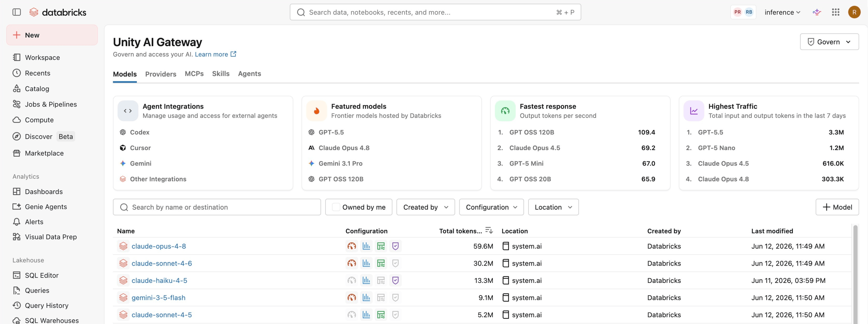Collapse the sidebar using the panel icon
The image size is (868, 324).
pyautogui.click(x=16, y=12)
